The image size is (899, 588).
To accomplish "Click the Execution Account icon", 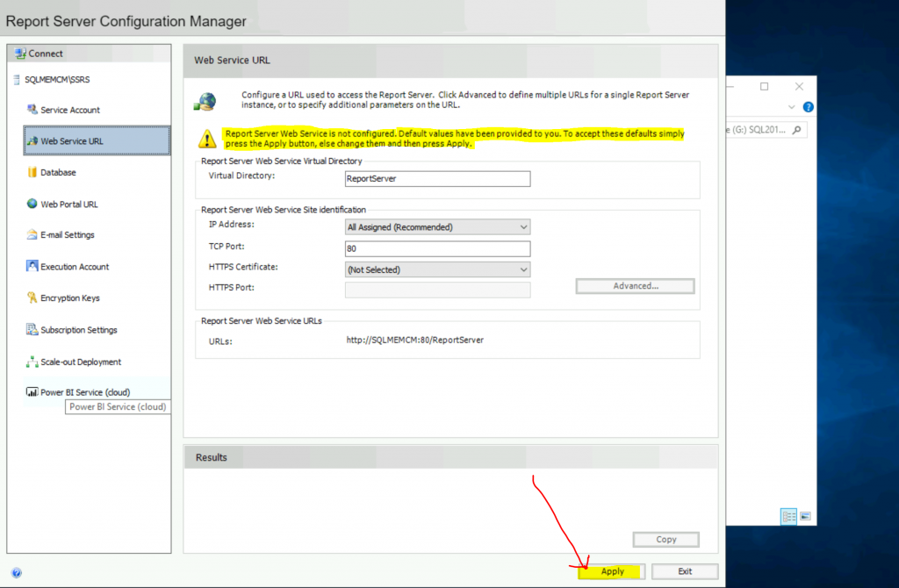I will click(32, 267).
